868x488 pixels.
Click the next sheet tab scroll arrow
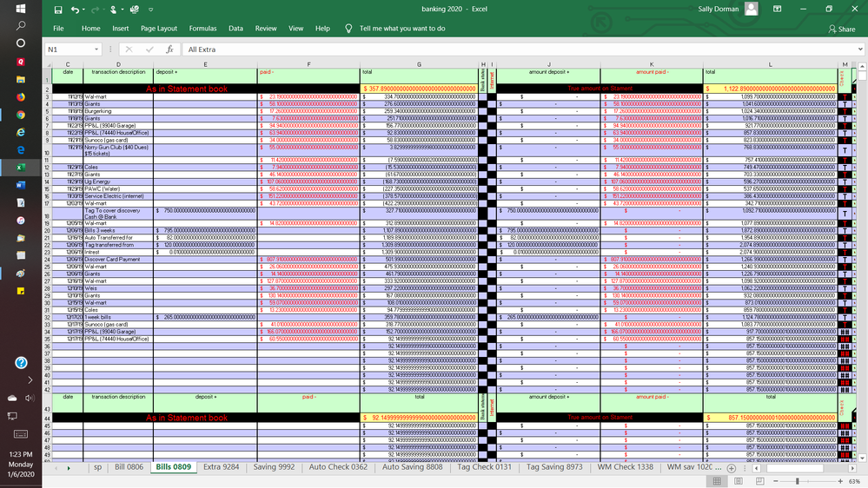tap(69, 468)
